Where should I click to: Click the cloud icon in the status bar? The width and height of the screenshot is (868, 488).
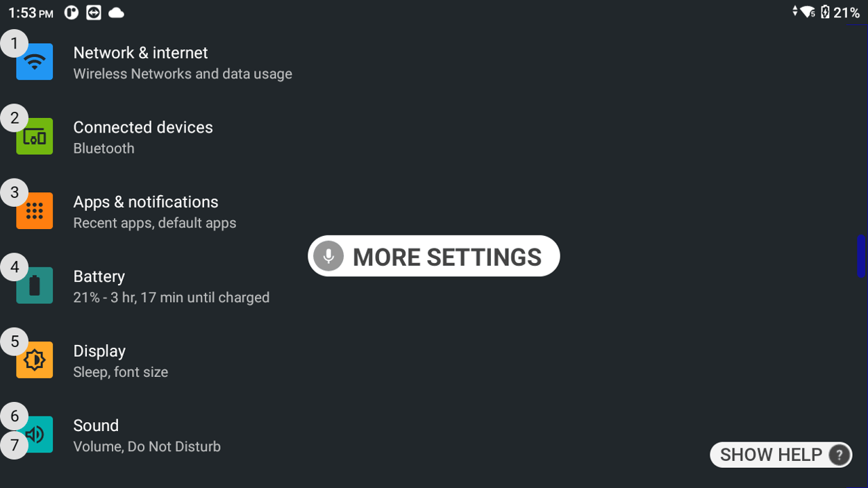coord(116,12)
